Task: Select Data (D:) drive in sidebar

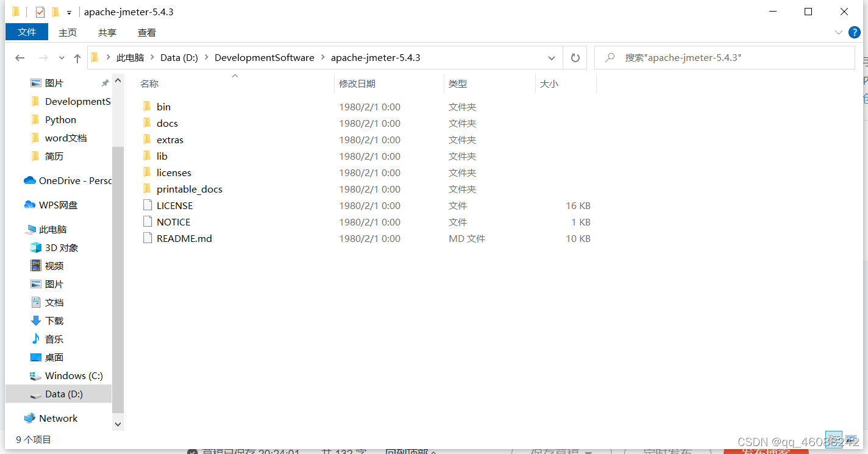Action: pyautogui.click(x=59, y=394)
